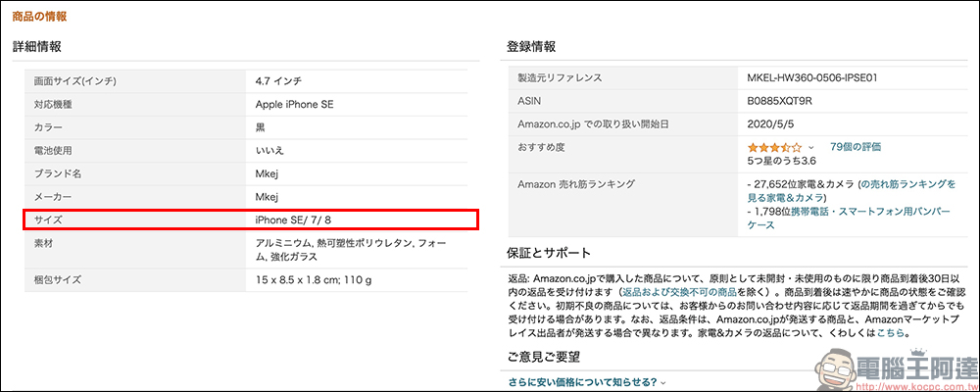The width and height of the screenshot is (980, 392).
Task: Open the 79個の評価 reviews link
Action: click(x=855, y=146)
